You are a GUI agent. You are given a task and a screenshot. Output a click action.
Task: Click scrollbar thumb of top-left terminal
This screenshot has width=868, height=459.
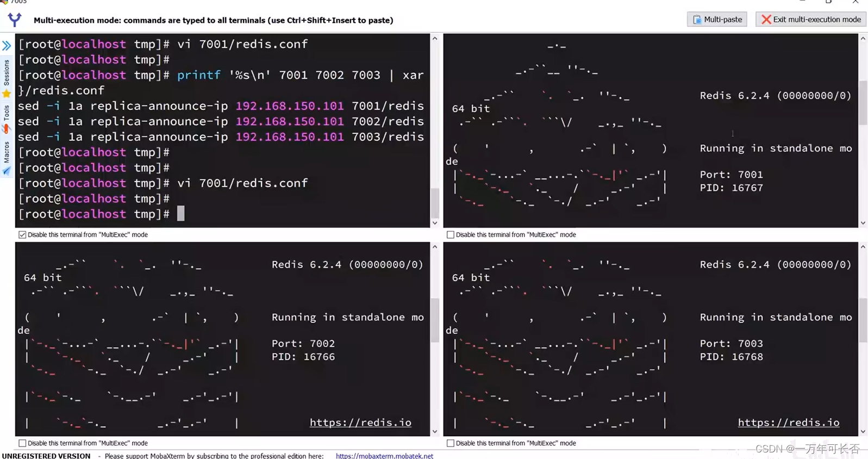point(435,203)
